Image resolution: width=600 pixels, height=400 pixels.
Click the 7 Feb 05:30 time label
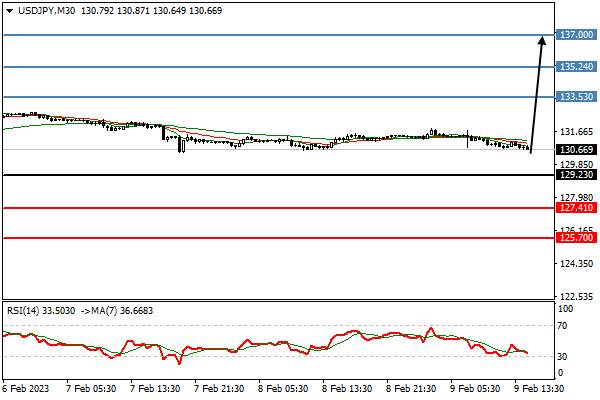pos(91,389)
